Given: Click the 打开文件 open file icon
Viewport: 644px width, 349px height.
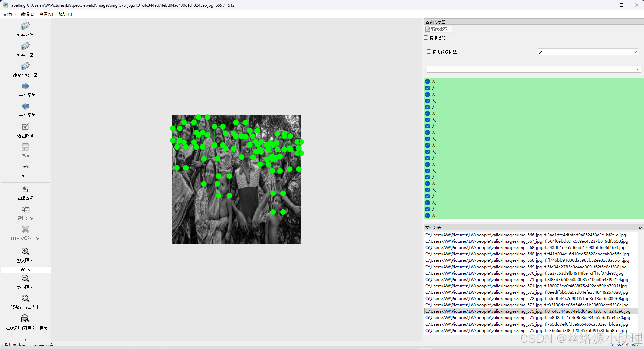Looking at the screenshot, I should pyautogui.click(x=25, y=26).
